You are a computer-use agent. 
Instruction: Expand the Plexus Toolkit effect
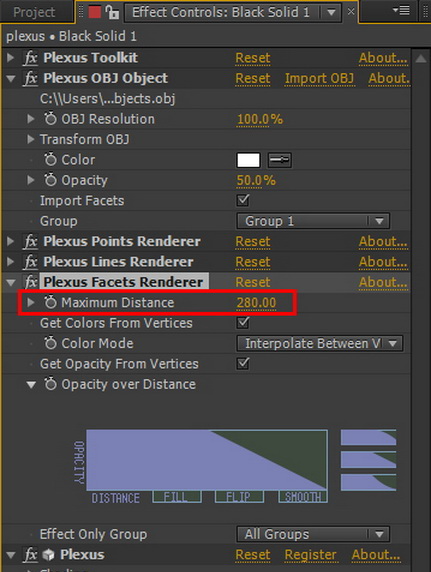coord(11,58)
